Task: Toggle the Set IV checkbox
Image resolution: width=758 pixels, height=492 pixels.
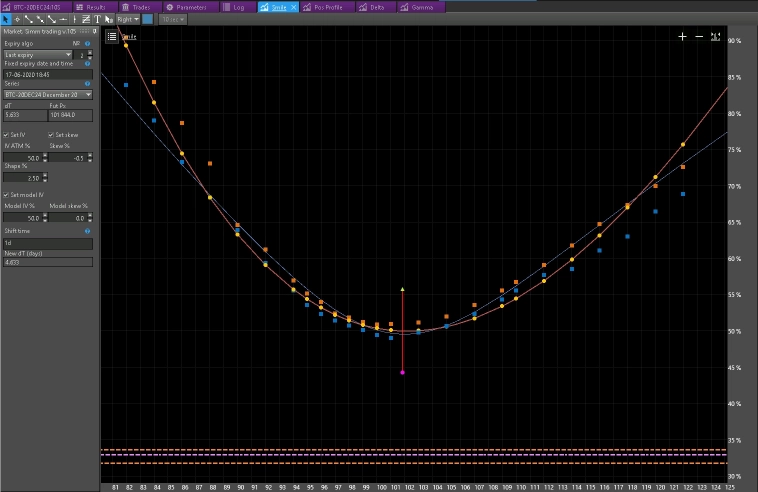Action: tap(7, 135)
